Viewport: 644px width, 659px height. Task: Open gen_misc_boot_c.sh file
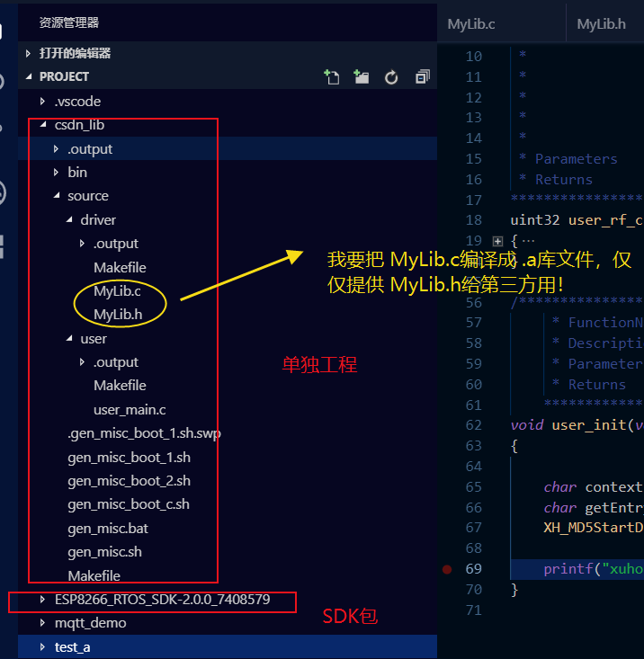129,504
